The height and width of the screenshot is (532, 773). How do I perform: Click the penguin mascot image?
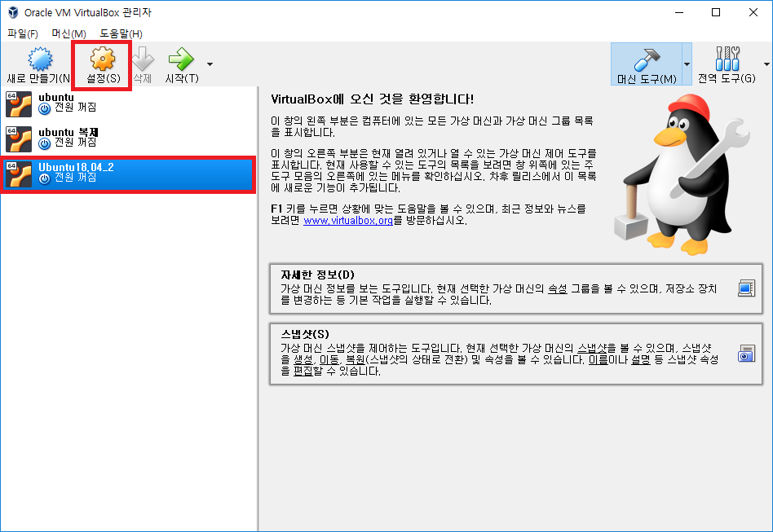pyautogui.click(x=682, y=175)
